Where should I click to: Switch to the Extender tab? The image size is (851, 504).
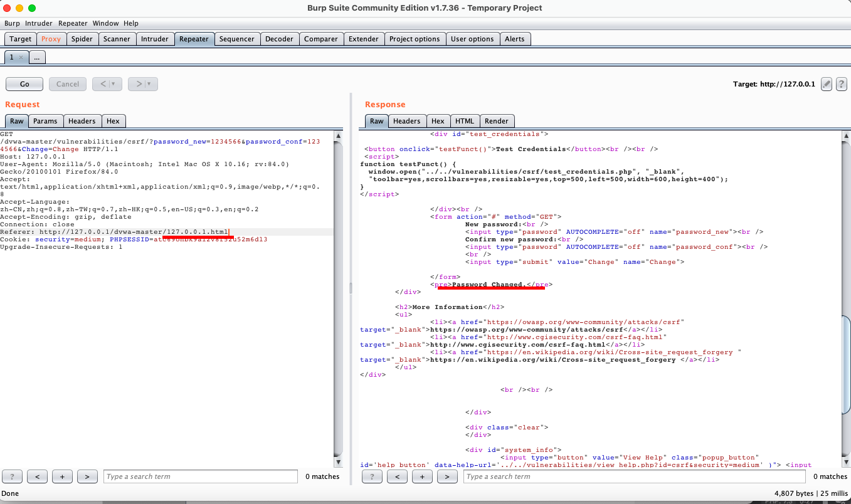pos(364,39)
